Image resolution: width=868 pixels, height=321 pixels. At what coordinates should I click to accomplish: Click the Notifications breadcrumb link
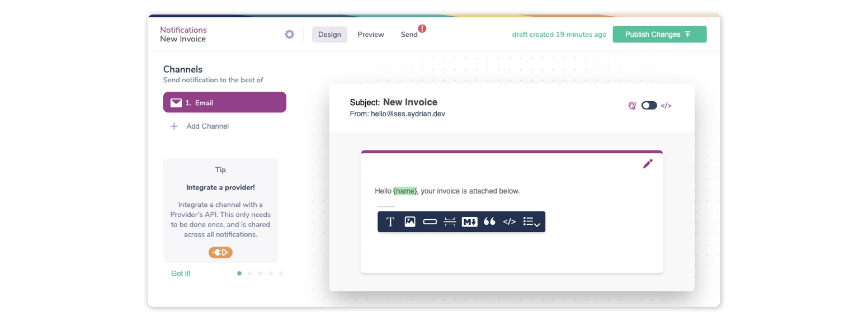(x=183, y=30)
